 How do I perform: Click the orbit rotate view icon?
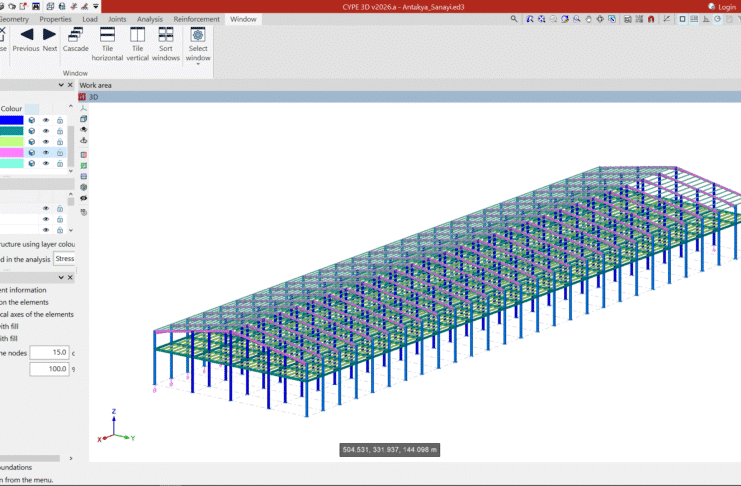point(565,19)
